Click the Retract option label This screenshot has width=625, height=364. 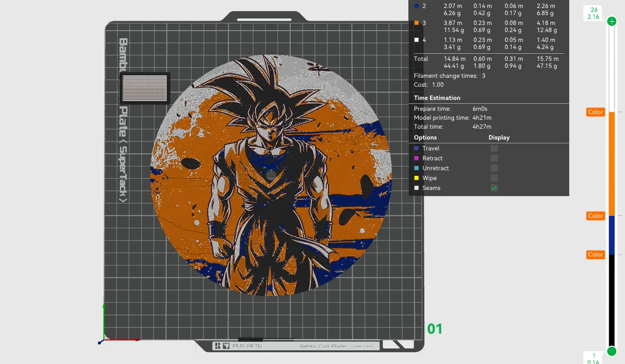[432, 158]
